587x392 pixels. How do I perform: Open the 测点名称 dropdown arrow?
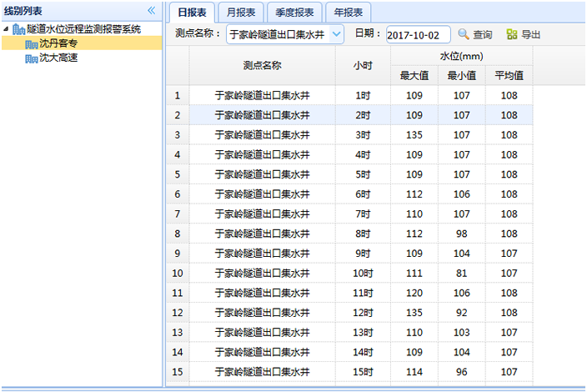point(335,34)
